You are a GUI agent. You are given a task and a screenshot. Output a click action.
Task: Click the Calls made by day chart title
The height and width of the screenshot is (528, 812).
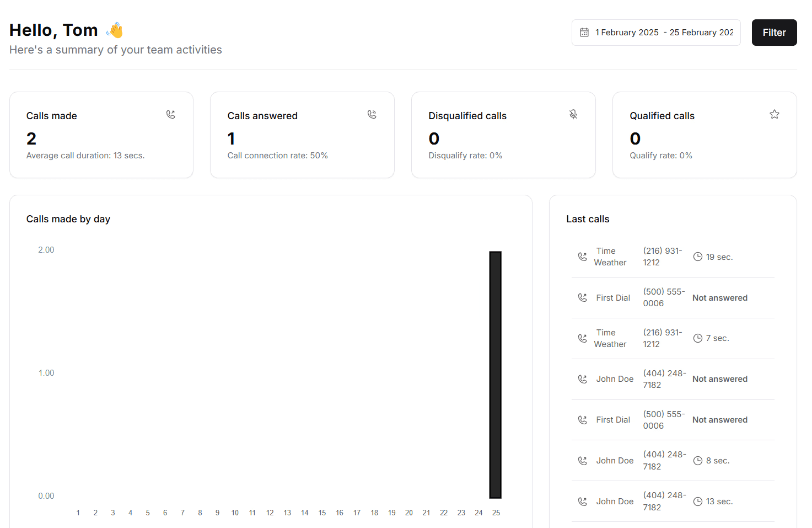pyautogui.click(x=68, y=218)
